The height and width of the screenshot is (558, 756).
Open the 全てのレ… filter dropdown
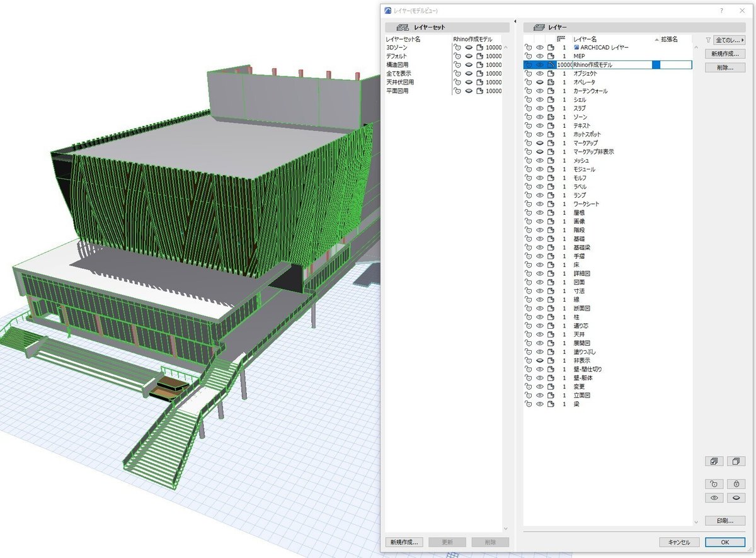click(730, 40)
